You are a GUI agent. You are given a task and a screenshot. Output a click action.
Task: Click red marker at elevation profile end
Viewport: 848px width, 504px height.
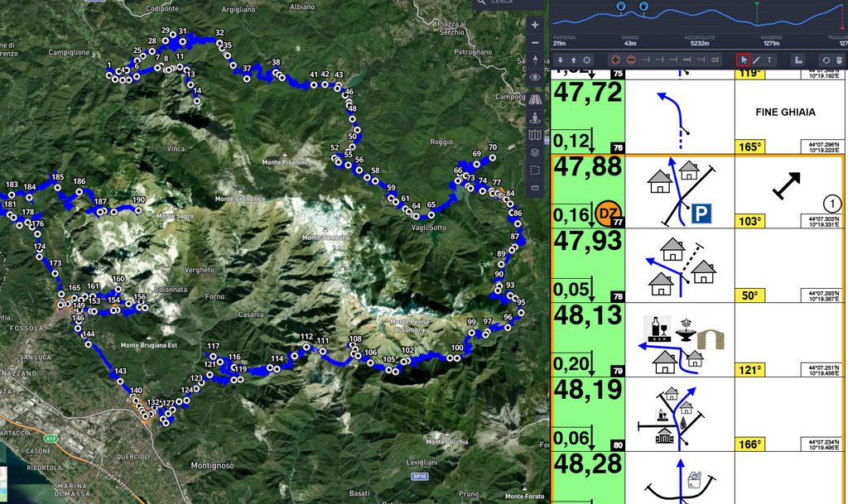pyautogui.click(x=843, y=18)
